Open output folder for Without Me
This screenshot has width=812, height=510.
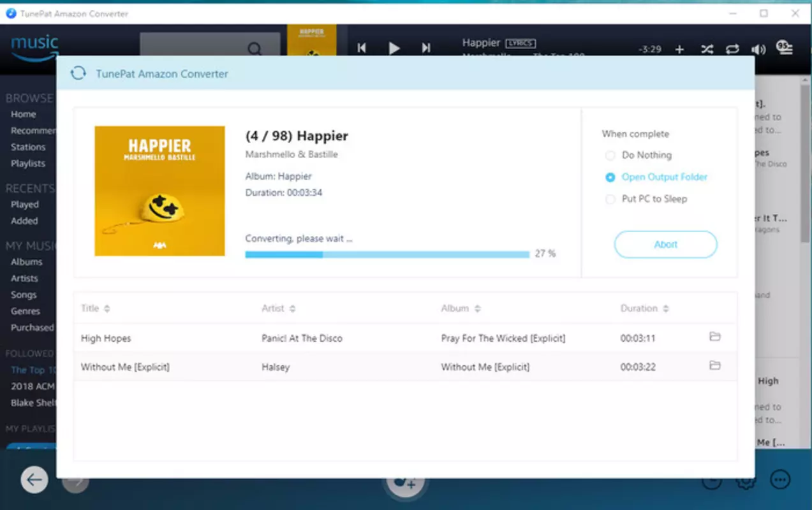tap(715, 366)
